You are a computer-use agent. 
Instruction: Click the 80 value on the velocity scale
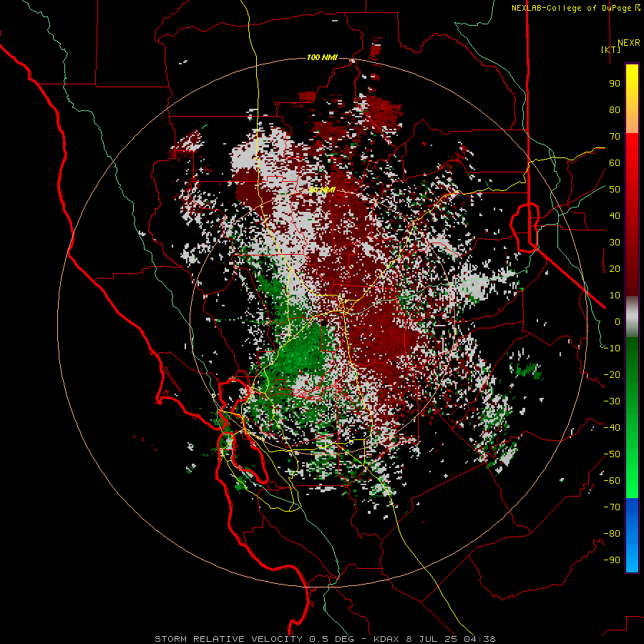615,110
